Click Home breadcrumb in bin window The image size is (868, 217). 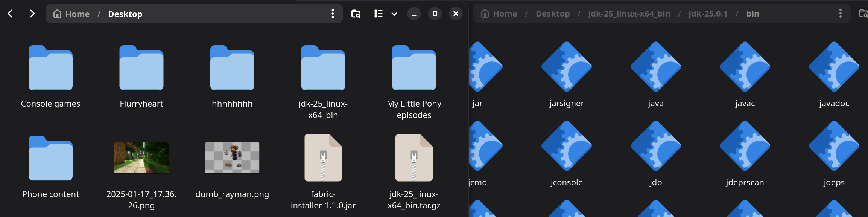tap(499, 14)
